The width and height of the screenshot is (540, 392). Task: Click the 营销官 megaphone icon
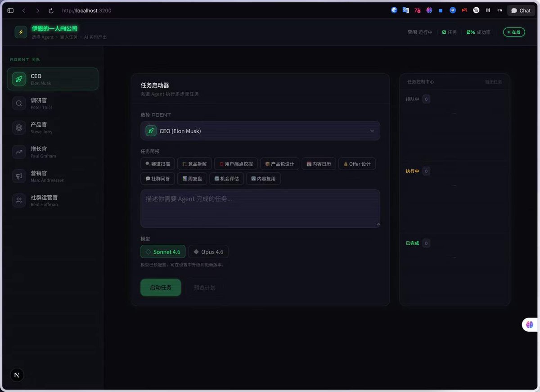[x=19, y=176]
